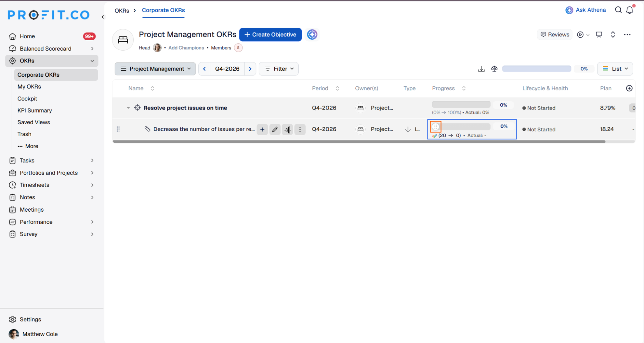Click the key result progress slider handle

(436, 127)
